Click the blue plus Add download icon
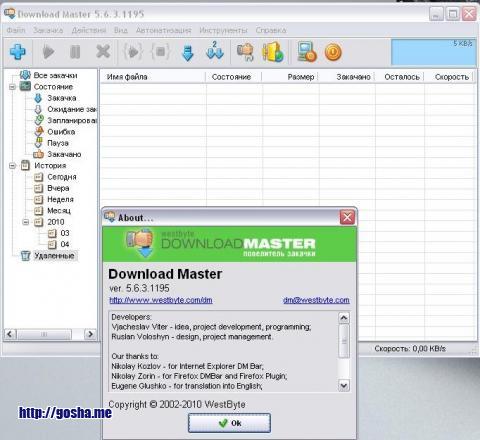This screenshot has height=440, width=480. (18, 52)
